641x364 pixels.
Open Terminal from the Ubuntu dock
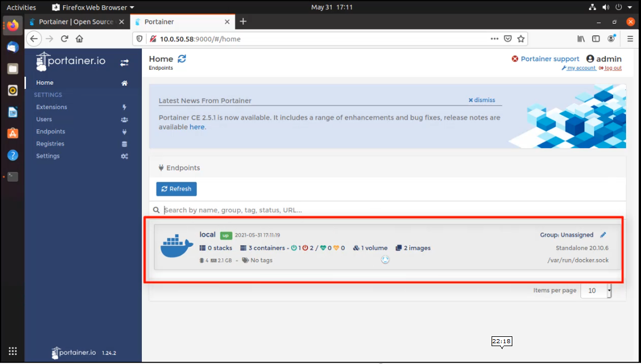pos(13,177)
